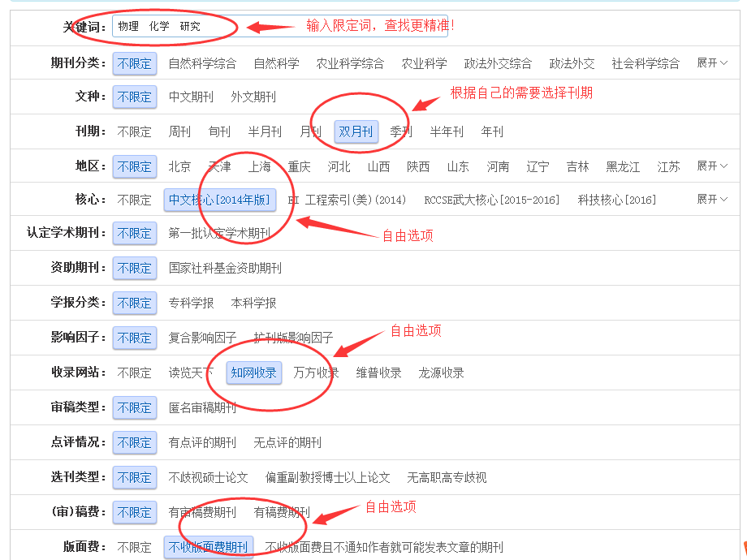Select RCCSE武大核心[2015-2016] core option

[x=491, y=200]
